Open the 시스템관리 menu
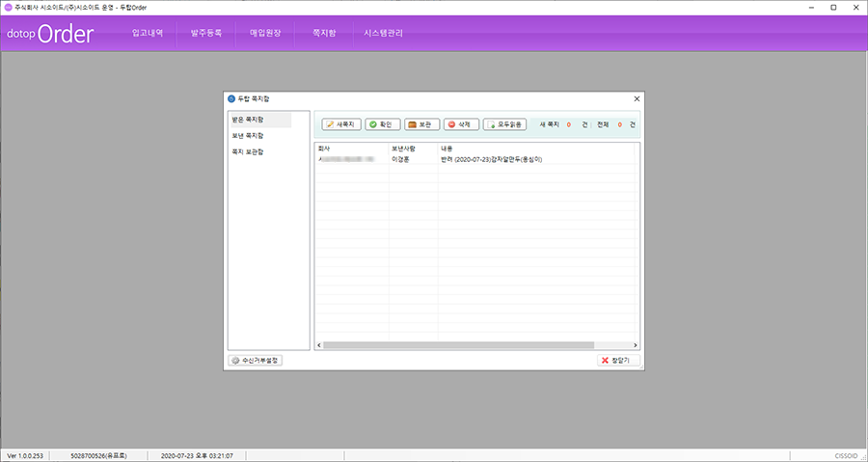The image size is (868, 462). click(384, 34)
